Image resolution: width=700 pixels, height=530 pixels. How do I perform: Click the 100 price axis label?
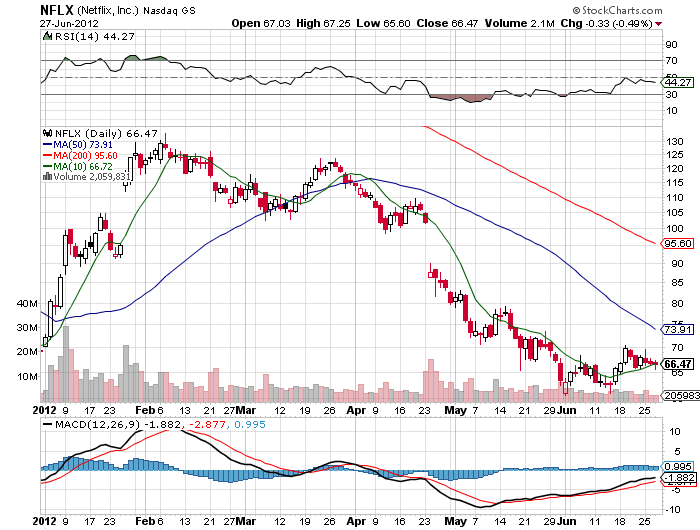tap(675, 228)
